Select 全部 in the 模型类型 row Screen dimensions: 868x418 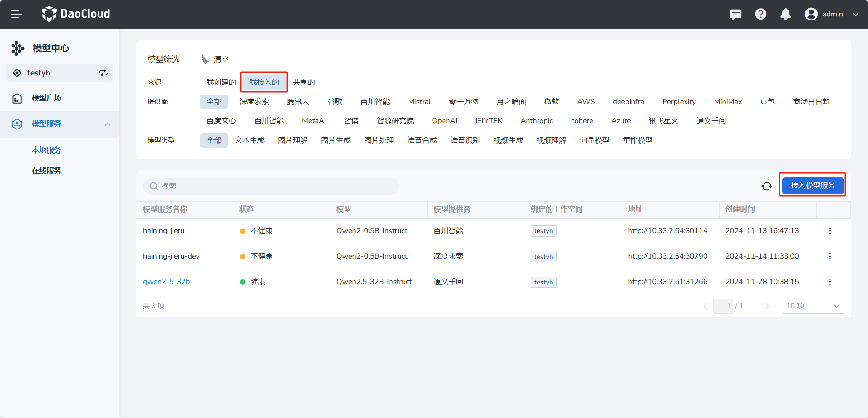(x=214, y=140)
